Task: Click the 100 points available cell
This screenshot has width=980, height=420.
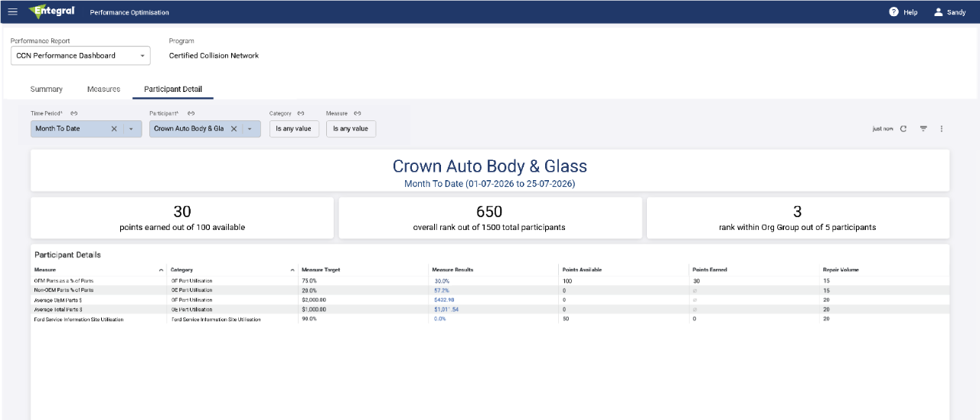Action: click(567, 281)
